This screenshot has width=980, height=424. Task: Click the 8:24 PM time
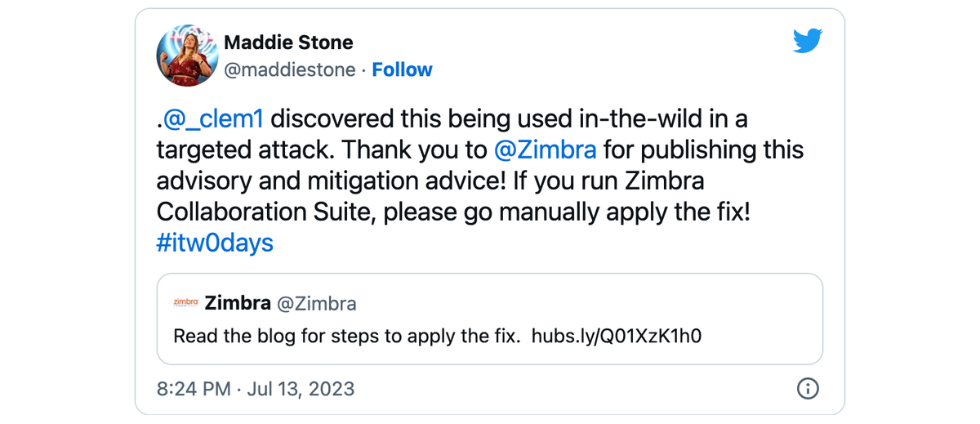pos(193,388)
